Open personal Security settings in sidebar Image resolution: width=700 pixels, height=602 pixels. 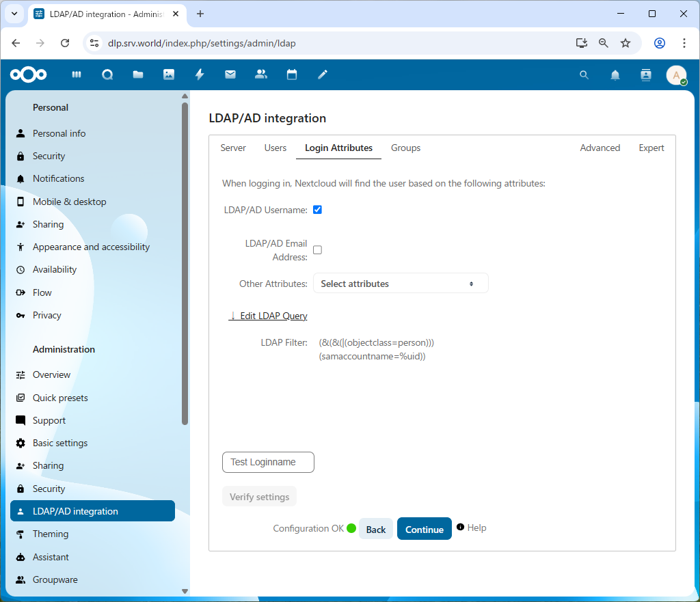pos(93,156)
